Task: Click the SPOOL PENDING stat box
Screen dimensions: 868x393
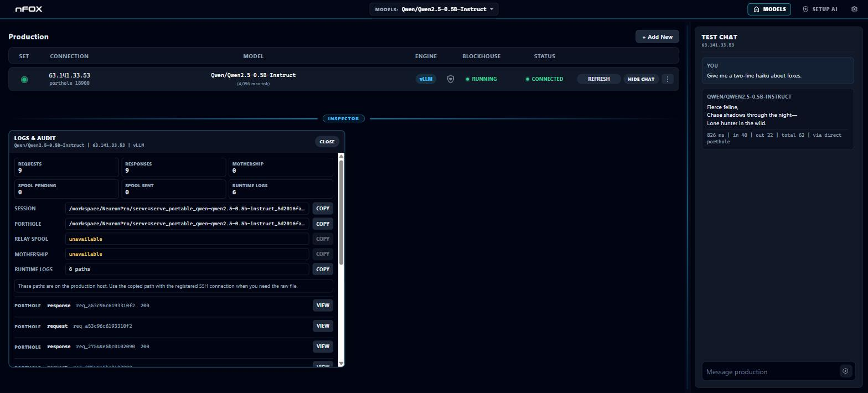Action: 66,189
